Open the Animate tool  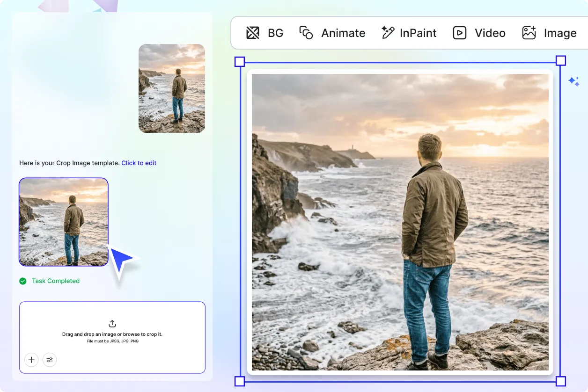332,33
